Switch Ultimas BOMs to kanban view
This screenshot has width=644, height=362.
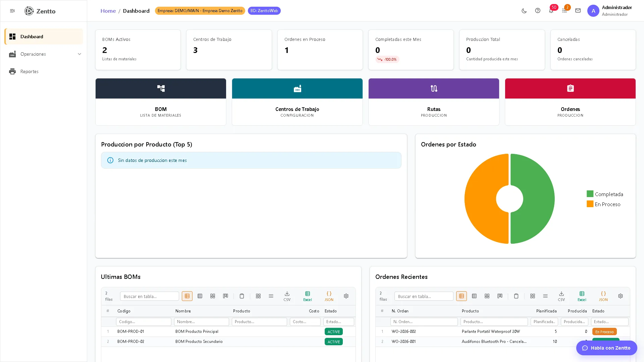[225, 296]
